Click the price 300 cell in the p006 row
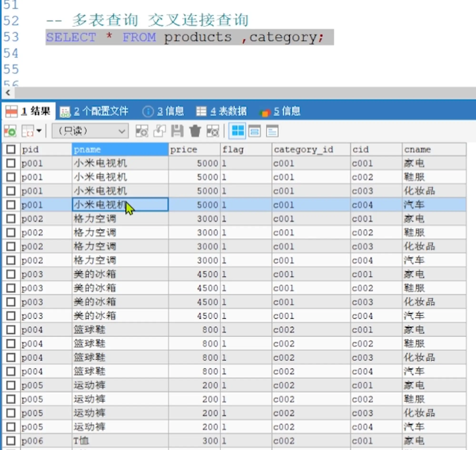The height and width of the screenshot is (450, 476). click(x=194, y=441)
